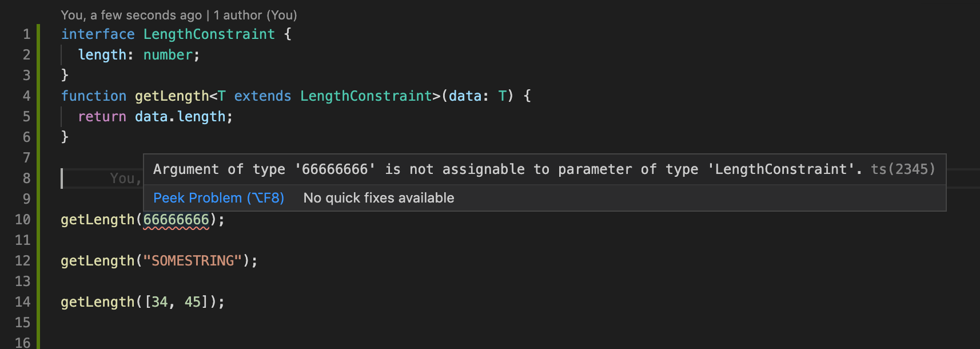Click the 'No quick fixes available' text
The height and width of the screenshot is (349, 980).
pos(378,197)
